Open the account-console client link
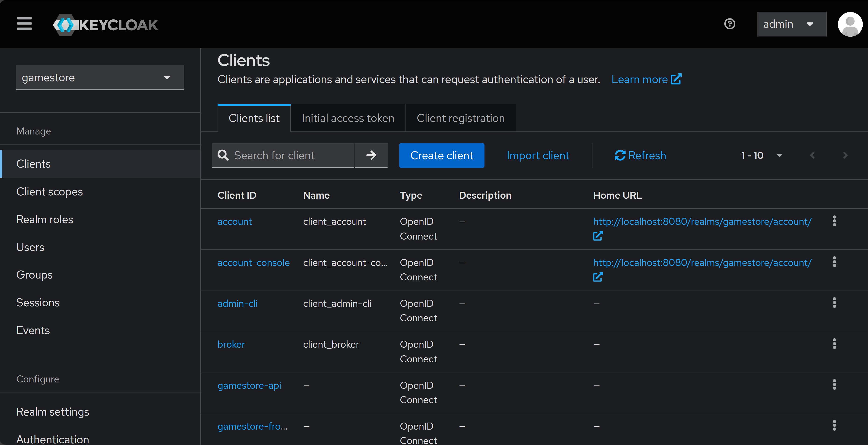 pos(253,263)
